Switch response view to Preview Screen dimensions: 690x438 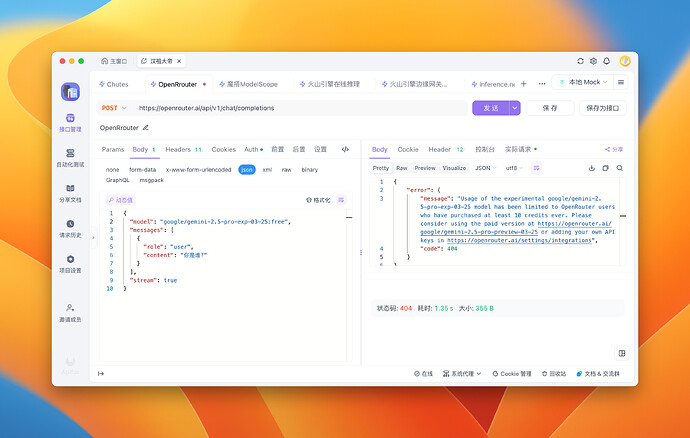(x=425, y=168)
